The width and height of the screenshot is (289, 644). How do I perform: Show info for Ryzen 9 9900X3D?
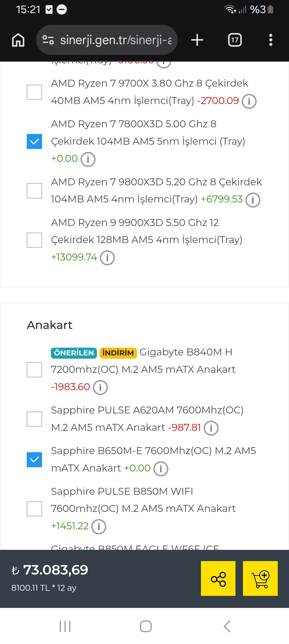point(107,258)
